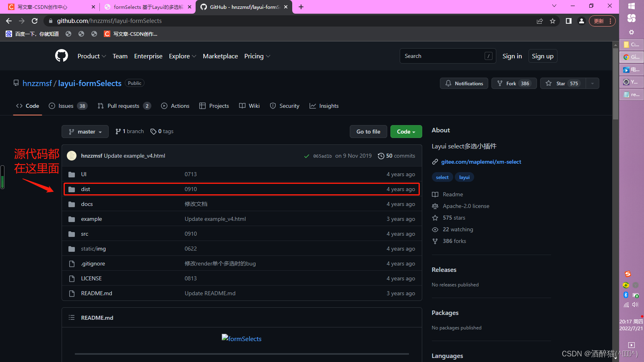Open the Insights tab
The image size is (644, 362).
click(324, 106)
